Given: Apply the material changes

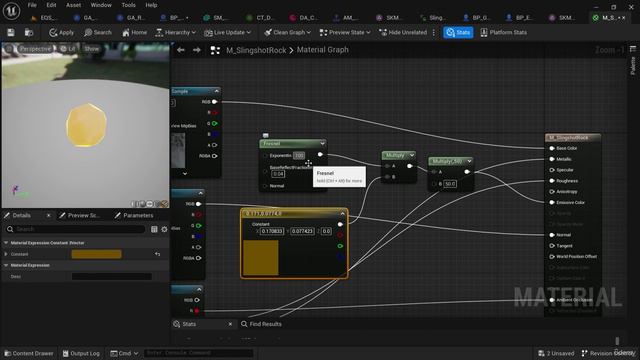Looking at the screenshot, I should [x=62, y=32].
